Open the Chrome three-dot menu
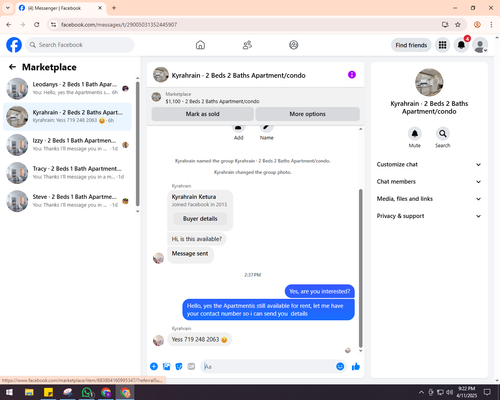 (x=491, y=24)
